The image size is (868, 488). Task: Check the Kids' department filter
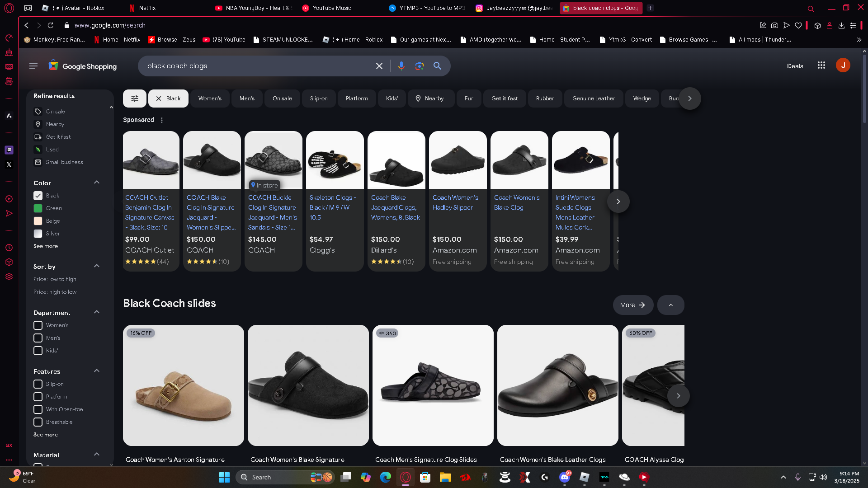point(38,351)
